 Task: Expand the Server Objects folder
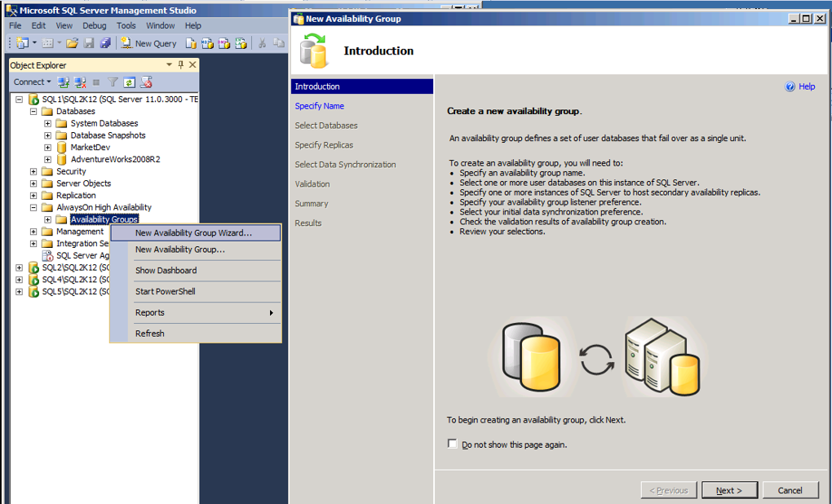coord(33,183)
